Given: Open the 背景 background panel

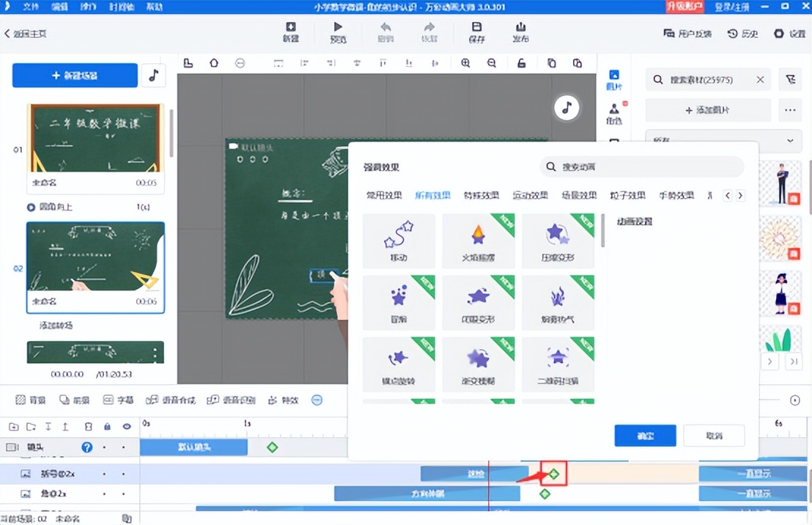Looking at the screenshot, I should [30, 400].
